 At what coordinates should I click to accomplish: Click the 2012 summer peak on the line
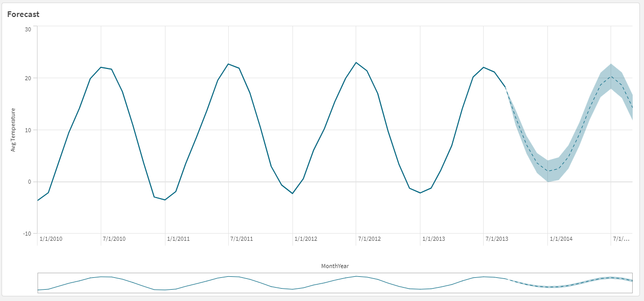(356, 62)
